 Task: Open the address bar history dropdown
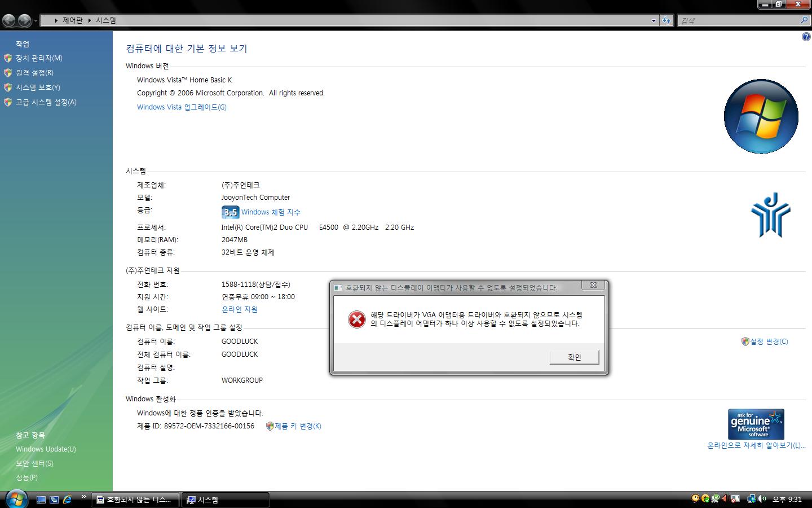click(654, 20)
